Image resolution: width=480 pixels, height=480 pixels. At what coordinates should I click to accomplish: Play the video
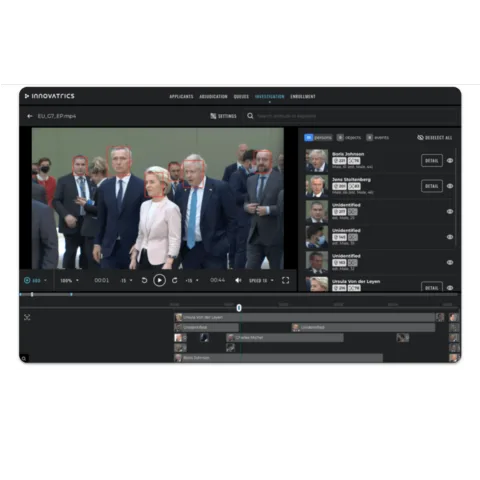tap(159, 280)
